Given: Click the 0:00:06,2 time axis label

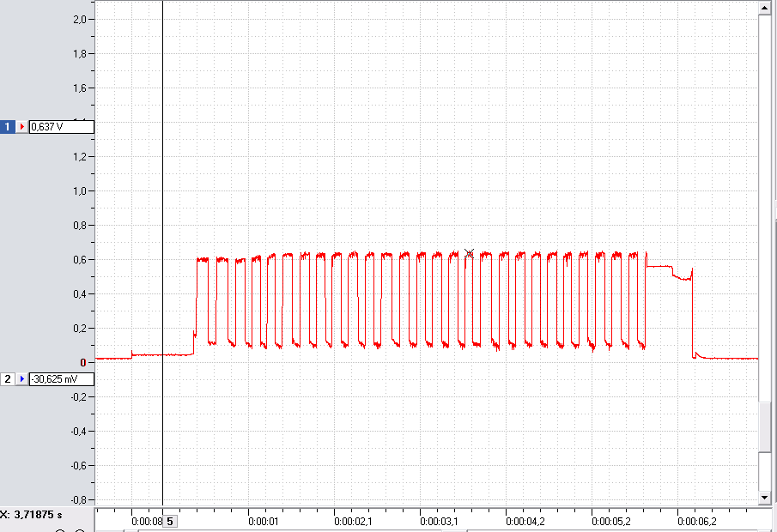Looking at the screenshot, I should point(696,522).
